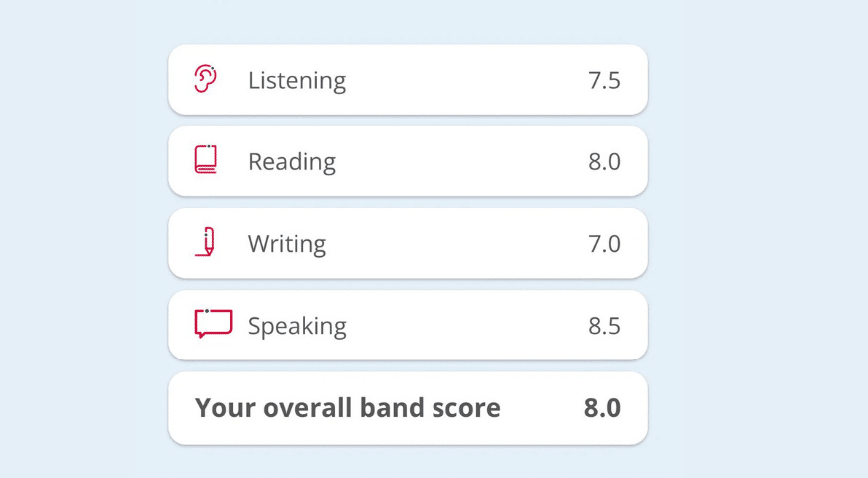Open the Speaking score card

click(448, 325)
